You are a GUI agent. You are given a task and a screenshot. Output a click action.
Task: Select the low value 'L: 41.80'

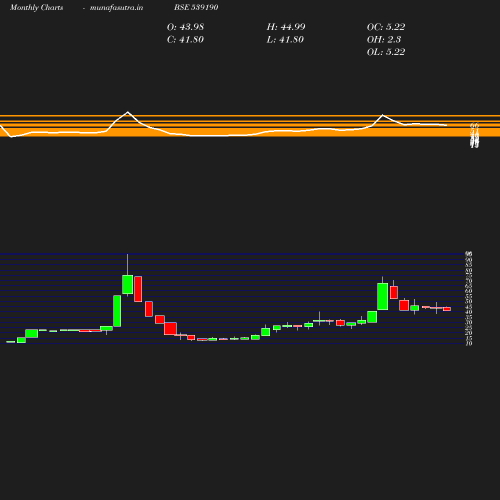coord(285,40)
